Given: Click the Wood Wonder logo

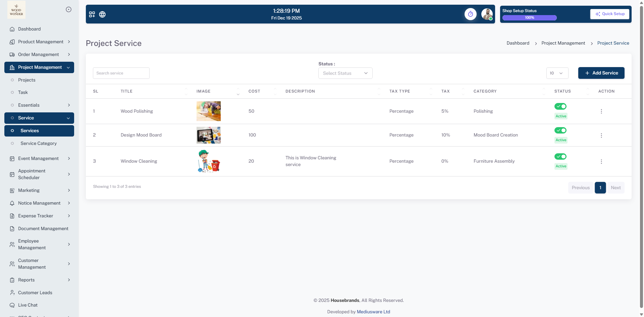Looking at the screenshot, I should coord(16,10).
